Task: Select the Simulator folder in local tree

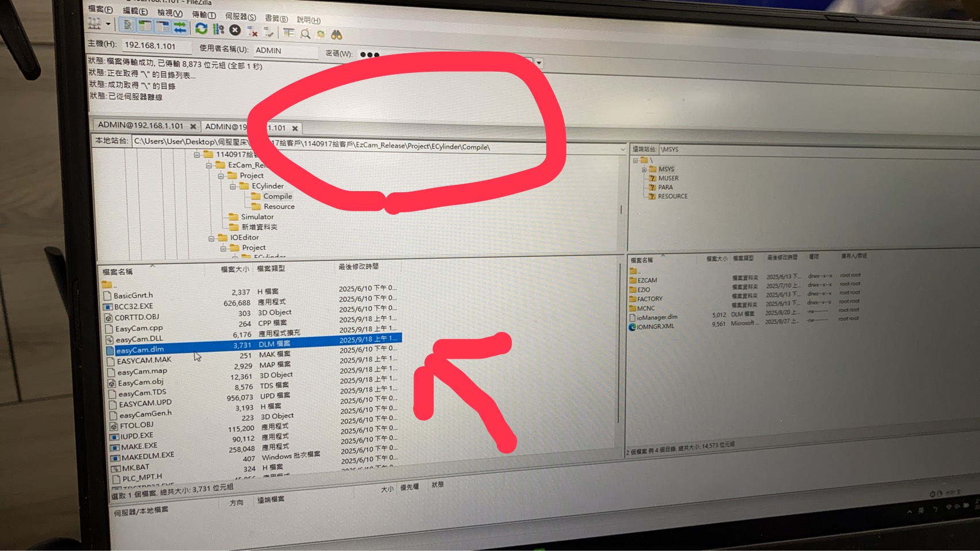Action: point(257,217)
